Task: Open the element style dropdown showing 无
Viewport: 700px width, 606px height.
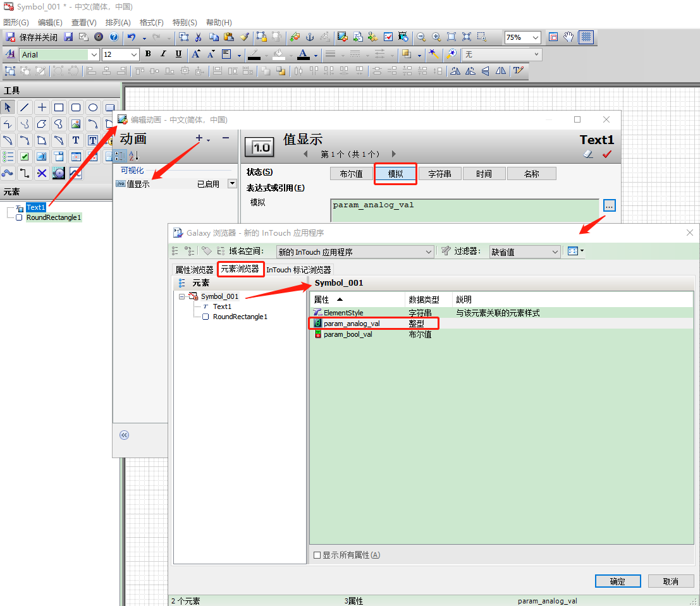Action: click(x=502, y=54)
